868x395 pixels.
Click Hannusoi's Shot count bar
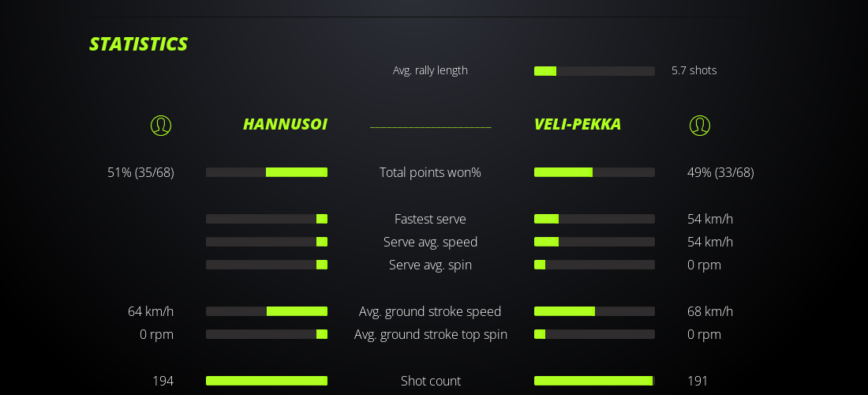pos(267,381)
